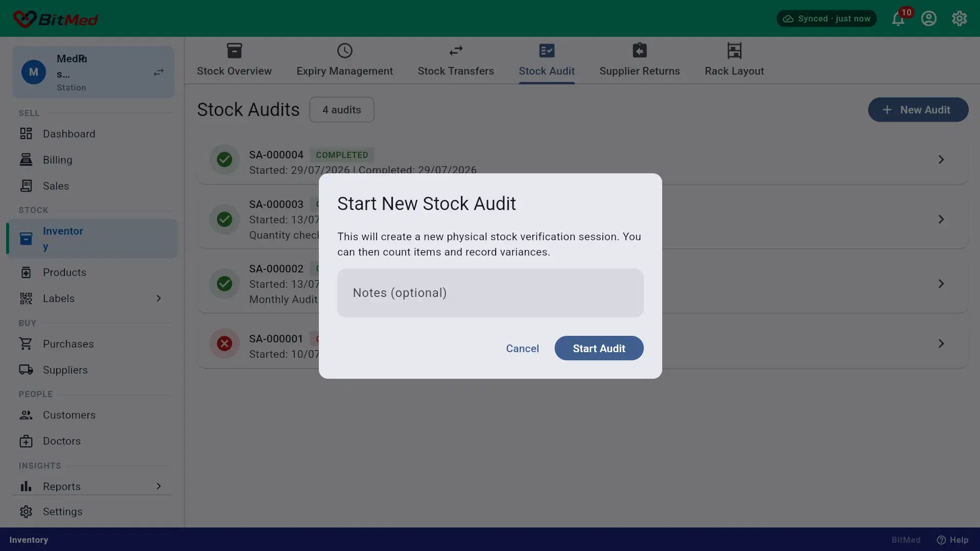The height and width of the screenshot is (551, 980).
Task: Click the Expiry Management clock icon
Action: [x=345, y=51]
